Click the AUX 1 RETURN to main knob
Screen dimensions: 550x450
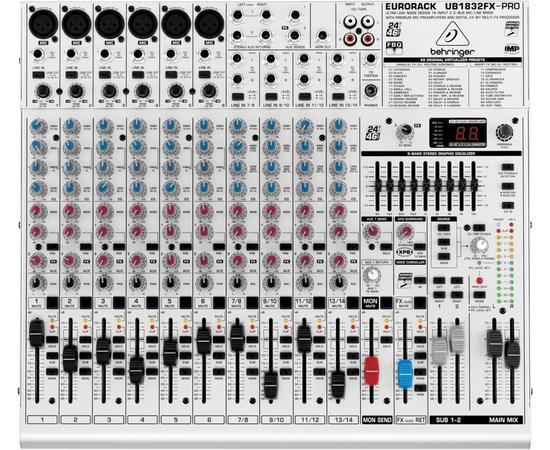click(x=371, y=275)
